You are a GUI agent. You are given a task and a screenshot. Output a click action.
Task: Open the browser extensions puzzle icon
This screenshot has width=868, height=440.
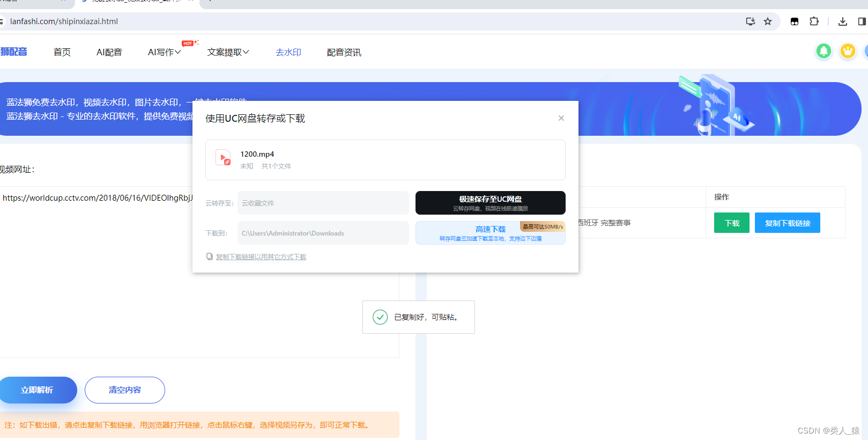pos(814,21)
